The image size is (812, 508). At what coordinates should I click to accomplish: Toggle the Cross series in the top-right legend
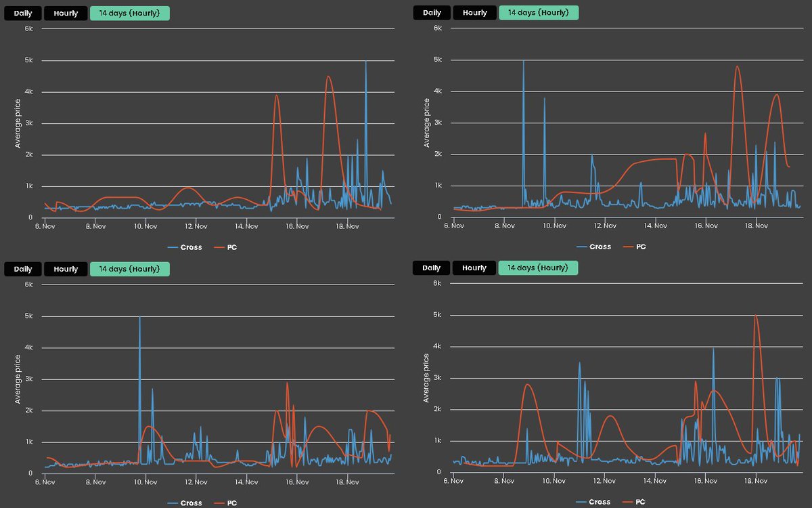595,247
